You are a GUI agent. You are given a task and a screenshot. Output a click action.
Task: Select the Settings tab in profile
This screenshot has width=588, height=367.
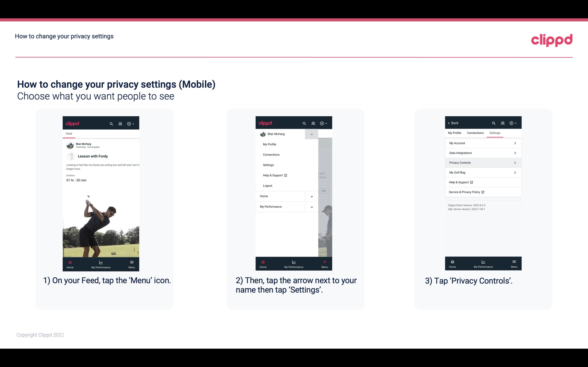point(495,133)
